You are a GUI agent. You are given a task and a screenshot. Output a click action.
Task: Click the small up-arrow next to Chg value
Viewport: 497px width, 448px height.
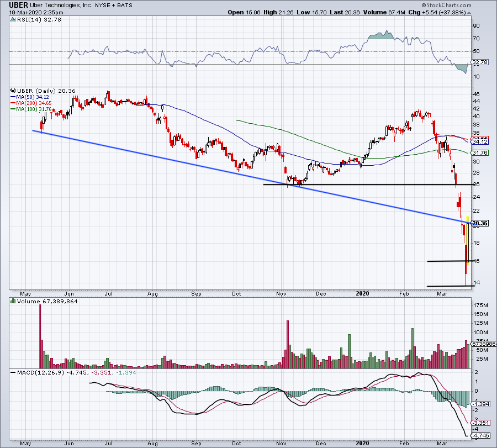tap(469, 13)
